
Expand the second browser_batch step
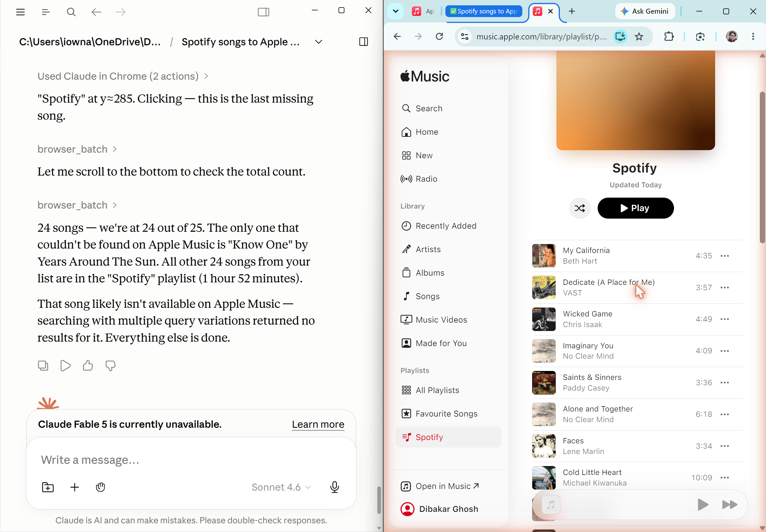[x=77, y=205]
